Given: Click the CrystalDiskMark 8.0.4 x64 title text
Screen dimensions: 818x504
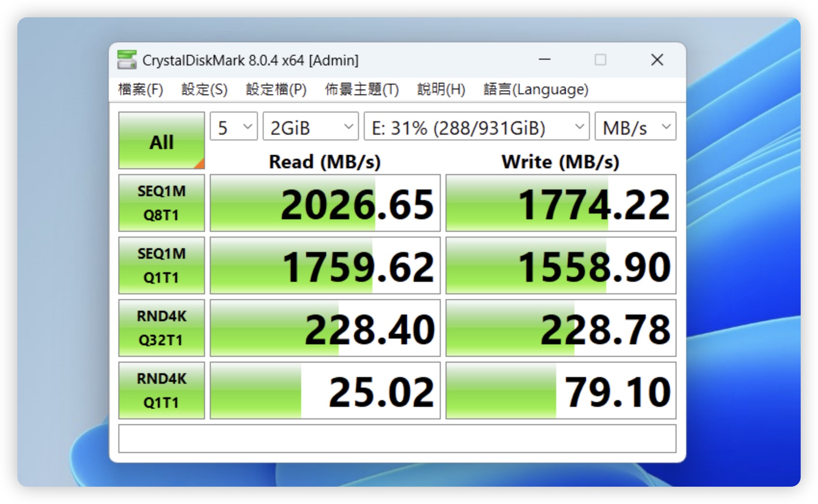Looking at the screenshot, I should pos(251,61).
